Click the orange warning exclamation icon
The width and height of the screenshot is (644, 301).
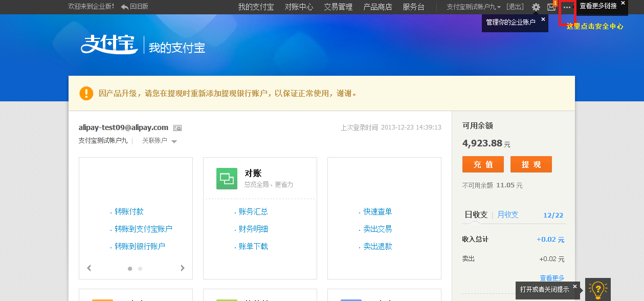86,93
